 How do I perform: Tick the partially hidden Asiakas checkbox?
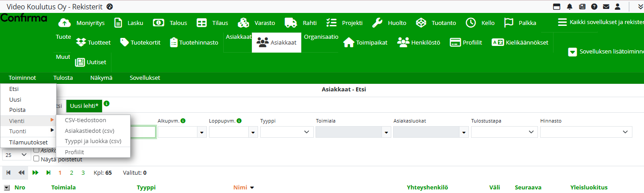pyautogui.click(x=37, y=150)
